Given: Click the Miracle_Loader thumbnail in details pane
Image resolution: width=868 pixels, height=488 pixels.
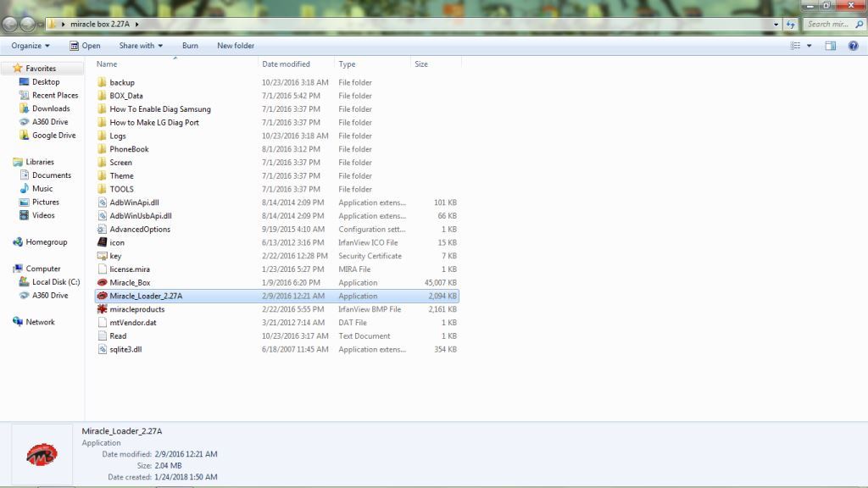Looking at the screenshot, I should pyautogui.click(x=42, y=454).
